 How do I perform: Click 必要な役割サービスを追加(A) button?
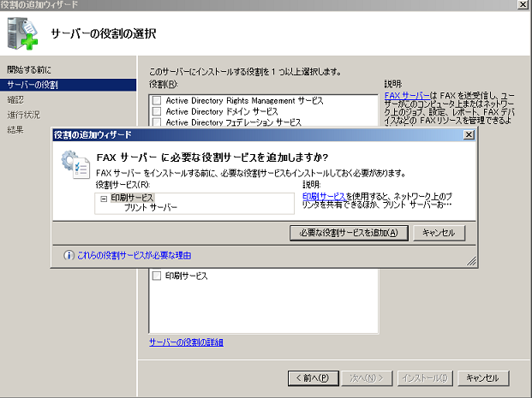point(349,233)
